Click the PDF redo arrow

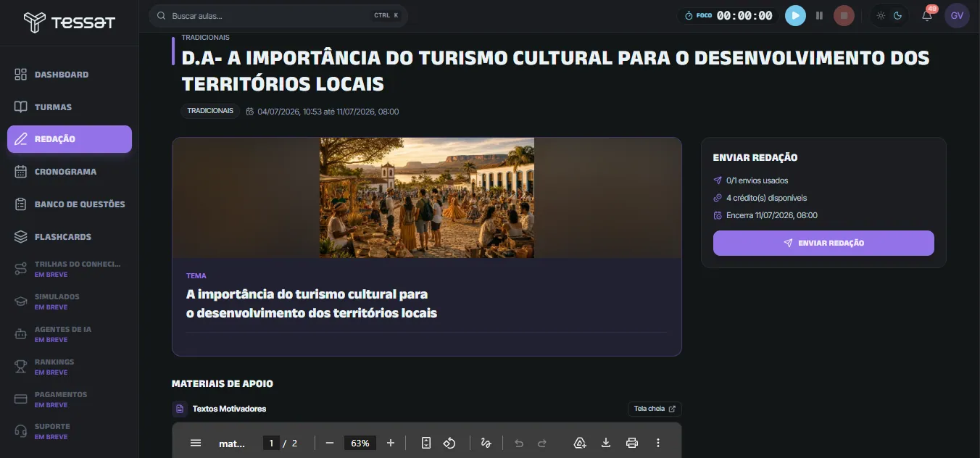541,443
